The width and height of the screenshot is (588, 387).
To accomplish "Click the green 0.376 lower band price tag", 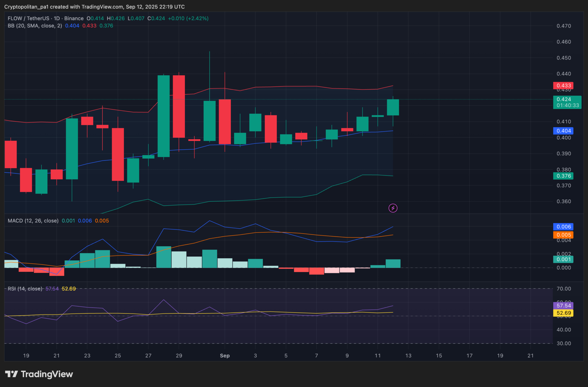I will 563,176.
